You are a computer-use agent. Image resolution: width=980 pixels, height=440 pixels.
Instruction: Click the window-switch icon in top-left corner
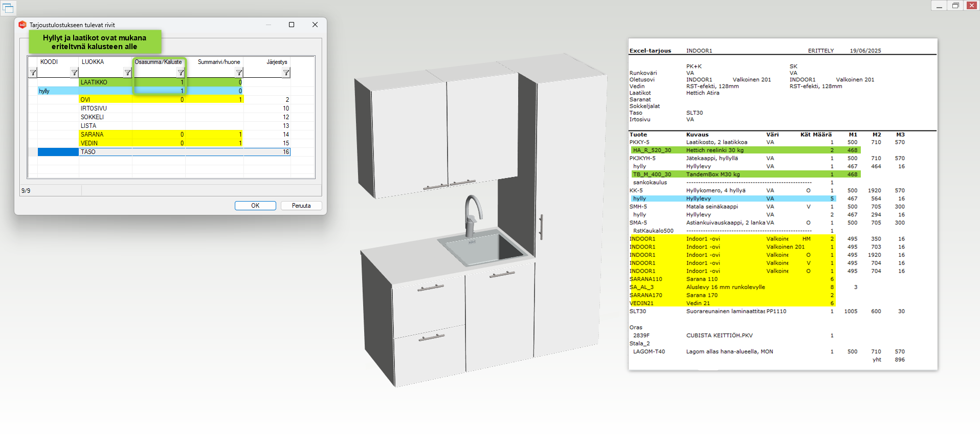pyautogui.click(x=8, y=8)
